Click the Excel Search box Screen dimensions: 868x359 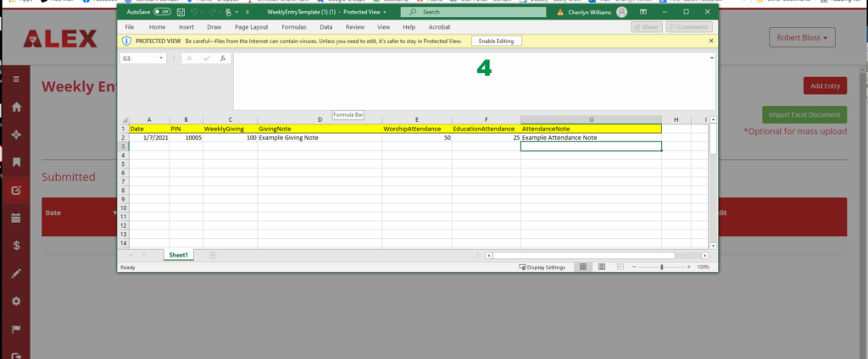[x=473, y=12]
